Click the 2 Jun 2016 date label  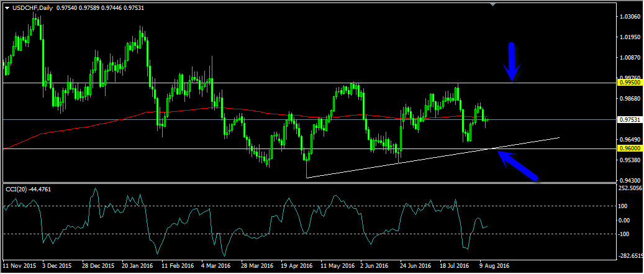coord(375,266)
